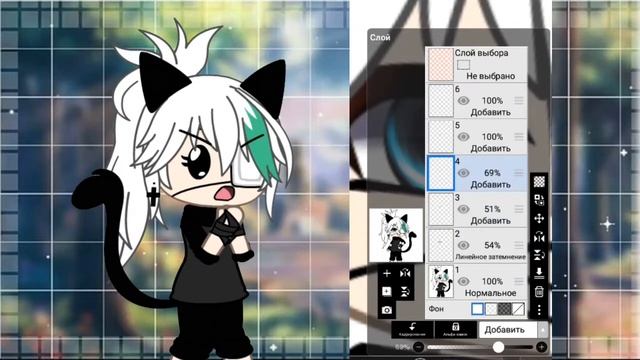This screenshot has height=360, width=640.
Task: Click the small selection box in Слой выбора
Action: [463, 64]
